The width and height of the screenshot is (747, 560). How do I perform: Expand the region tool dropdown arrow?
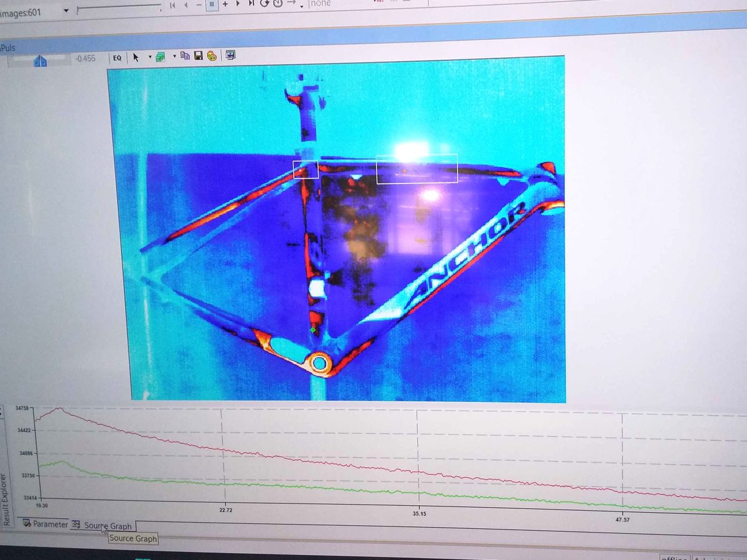click(x=174, y=56)
